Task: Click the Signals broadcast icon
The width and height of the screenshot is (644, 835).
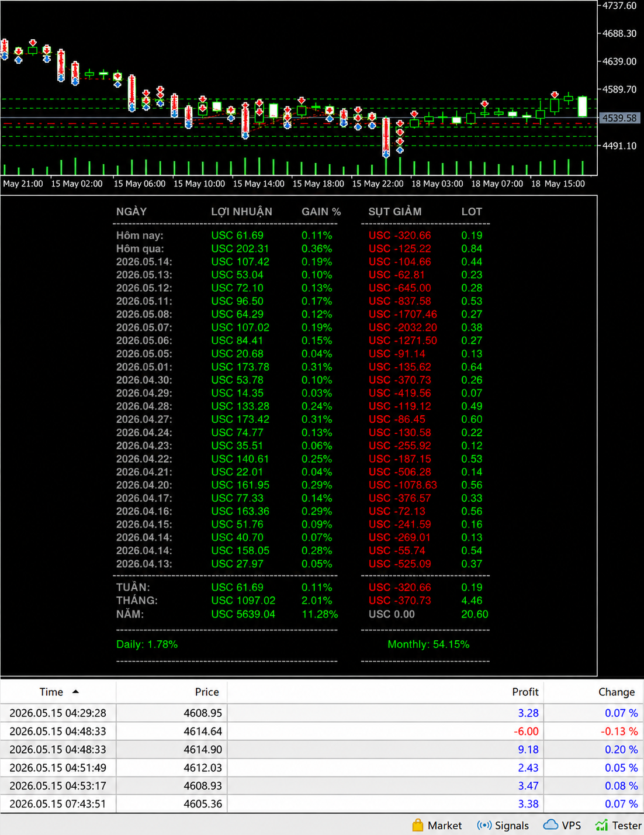Action: click(x=484, y=825)
